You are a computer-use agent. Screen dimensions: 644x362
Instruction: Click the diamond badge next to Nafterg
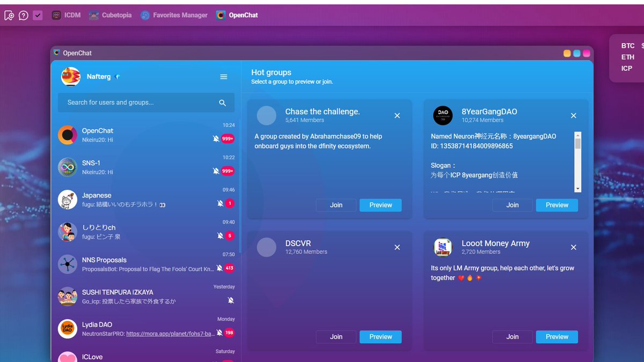coord(118,77)
